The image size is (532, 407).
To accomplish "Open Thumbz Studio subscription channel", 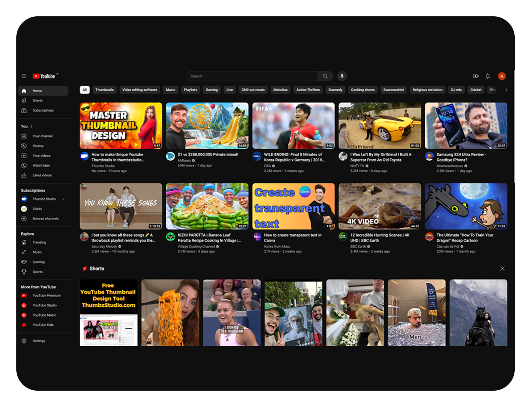I will coord(43,199).
